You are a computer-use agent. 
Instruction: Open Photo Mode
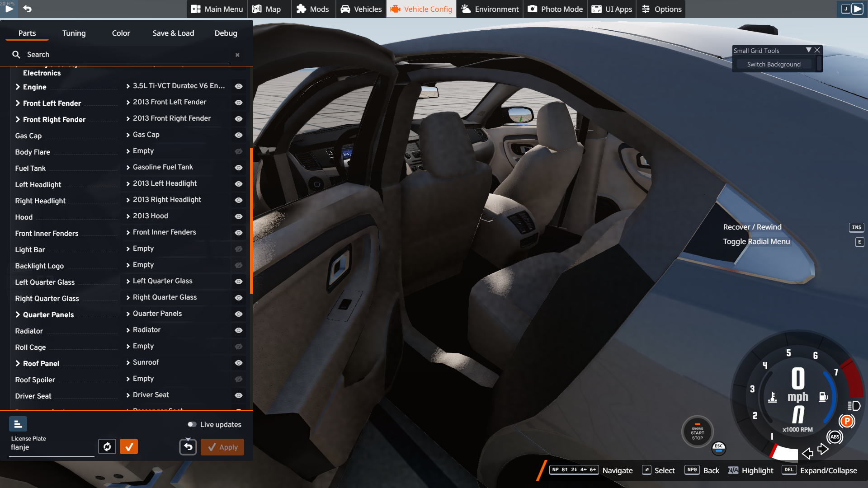click(556, 9)
